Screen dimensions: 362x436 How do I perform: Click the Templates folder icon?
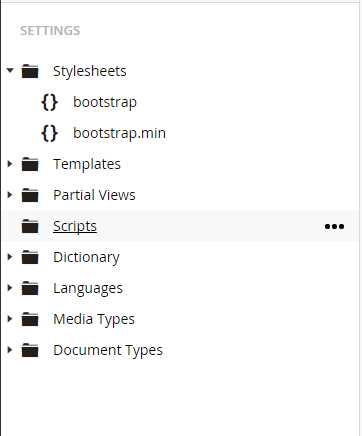30,164
